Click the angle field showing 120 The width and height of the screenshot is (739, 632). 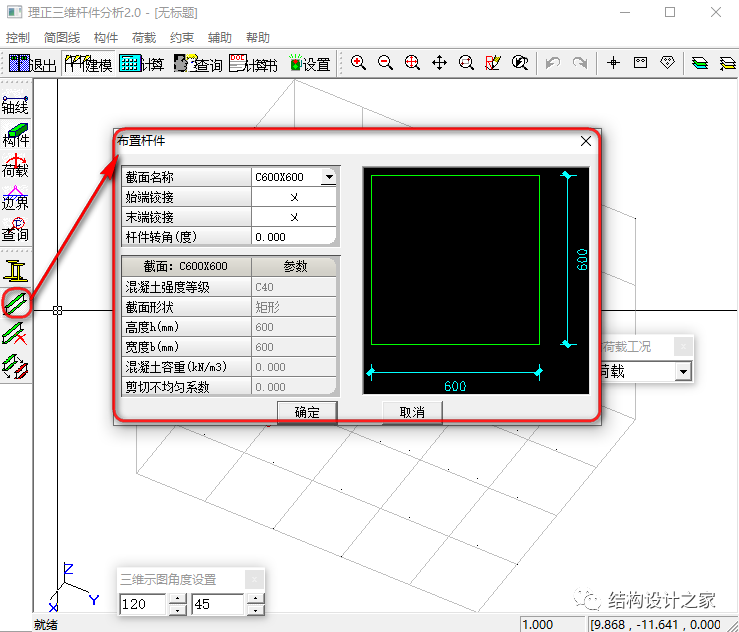pos(143,604)
